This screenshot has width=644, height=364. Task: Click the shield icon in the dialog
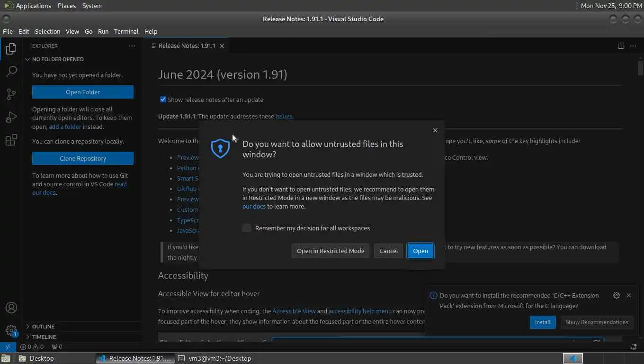click(x=220, y=148)
